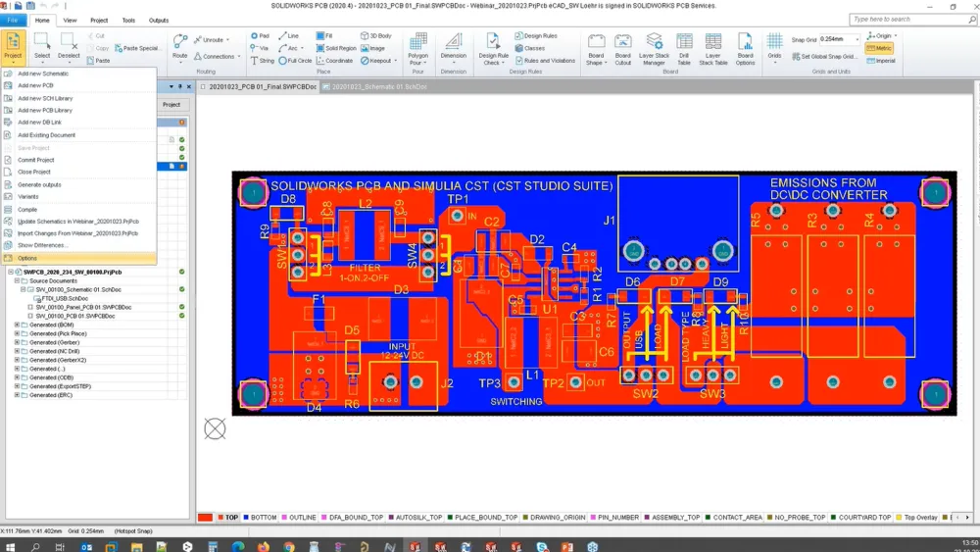Click the Board Cutout tool
Screen dimensions: 980x552
point(622,49)
